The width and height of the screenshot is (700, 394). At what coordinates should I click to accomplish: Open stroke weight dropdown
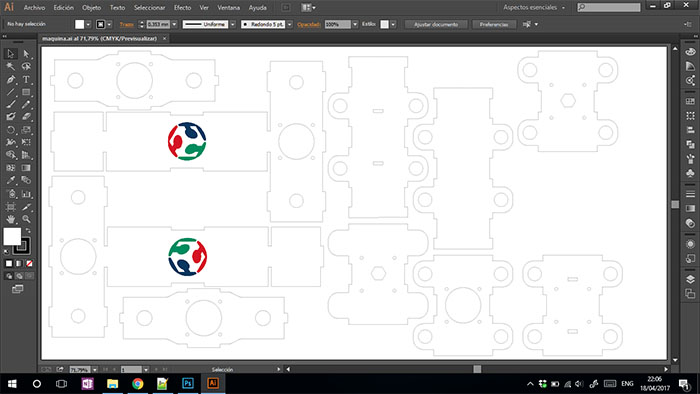(175, 25)
